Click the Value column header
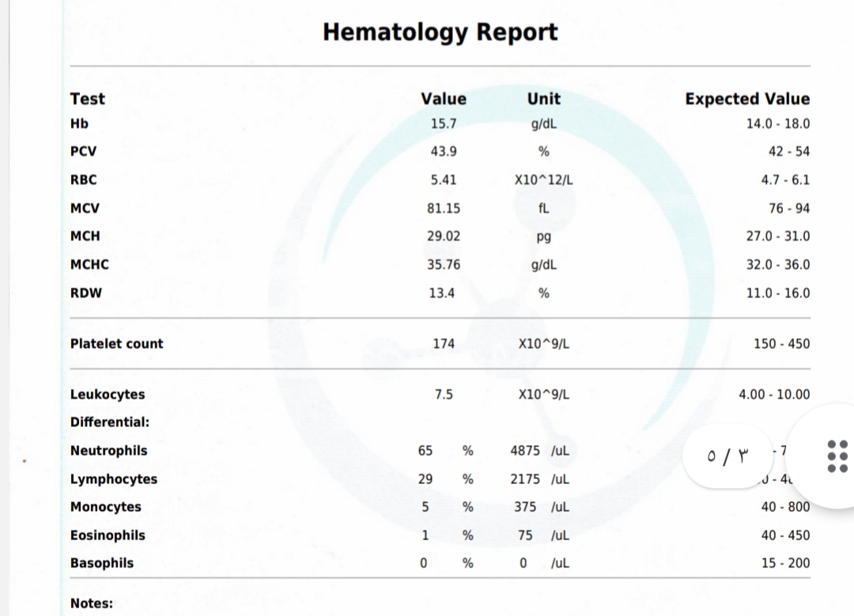This screenshot has height=616, width=854. 444,99
